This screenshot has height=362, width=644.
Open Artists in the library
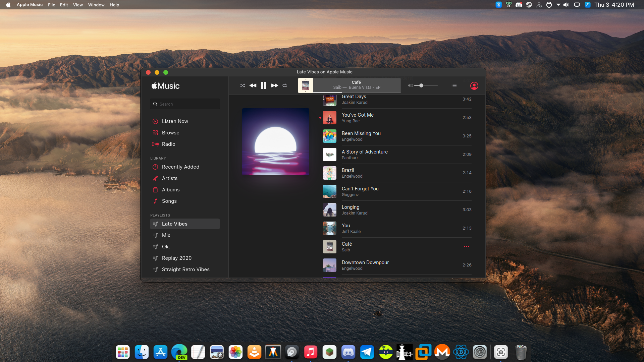[x=185, y=178]
